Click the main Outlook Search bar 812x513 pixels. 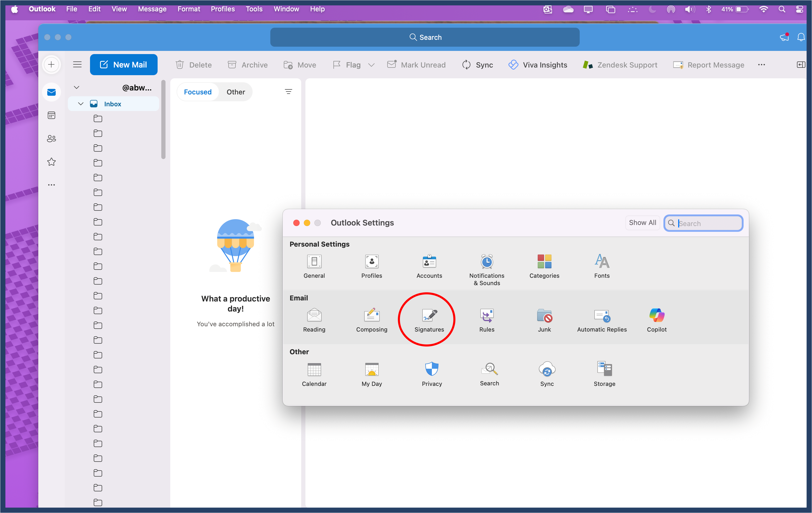(x=425, y=37)
